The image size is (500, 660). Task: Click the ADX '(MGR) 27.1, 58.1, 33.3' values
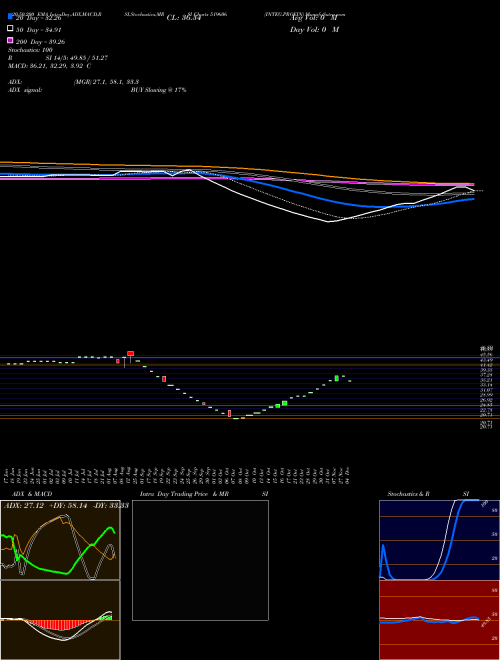pyautogui.click(x=106, y=82)
